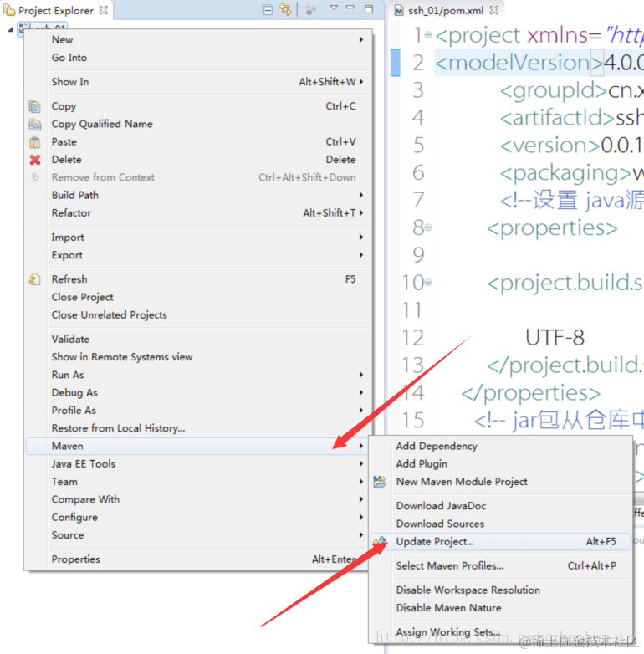Open the Maven submenu

(198, 446)
